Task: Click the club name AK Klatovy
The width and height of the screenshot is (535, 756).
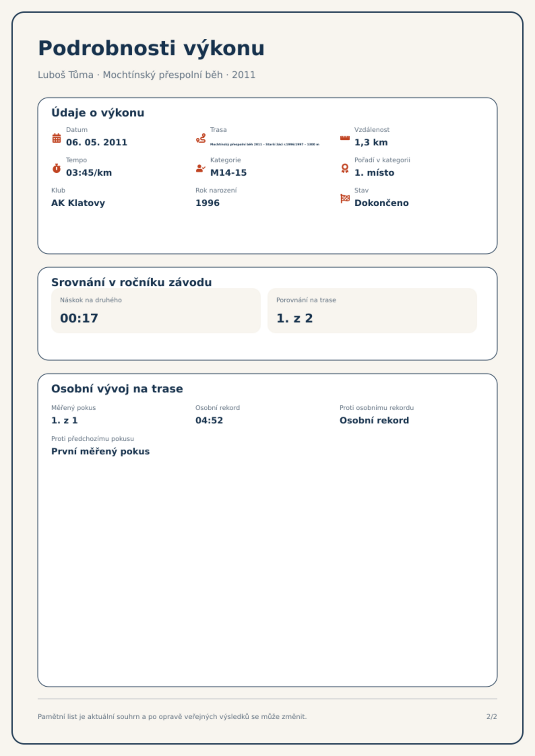Action: tap(78, 203)
